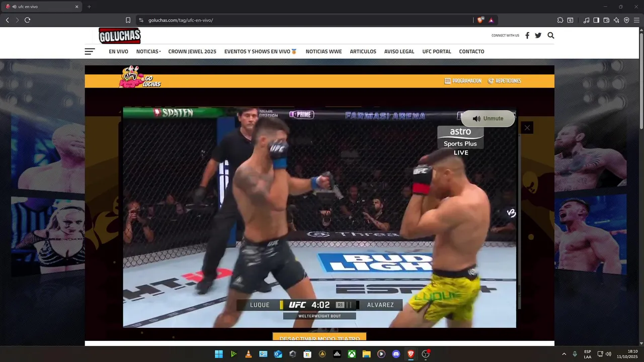Screen dimensions: 644x362
Task: Show hidden system tray icons
Action: pyautogui.click(x=564, y=354)
